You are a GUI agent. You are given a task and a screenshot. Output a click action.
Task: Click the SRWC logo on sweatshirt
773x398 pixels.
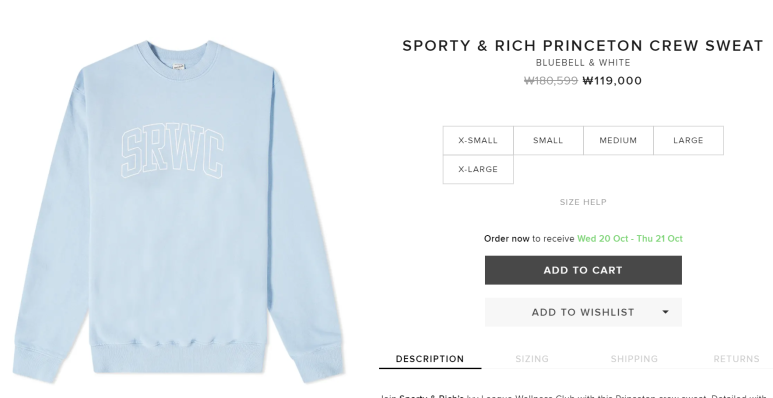[x=172, y=153]
